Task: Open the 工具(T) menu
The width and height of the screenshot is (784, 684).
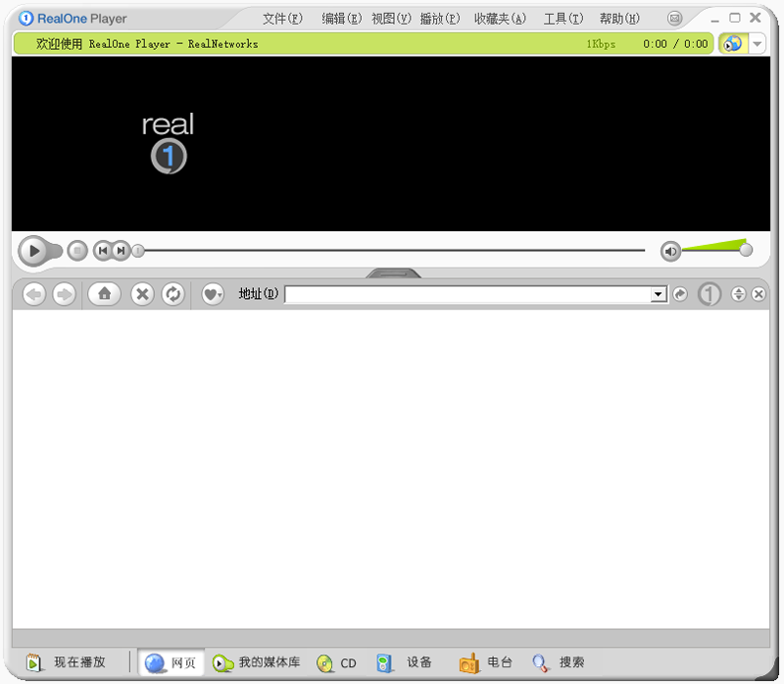Action: [x=563, y=19]
